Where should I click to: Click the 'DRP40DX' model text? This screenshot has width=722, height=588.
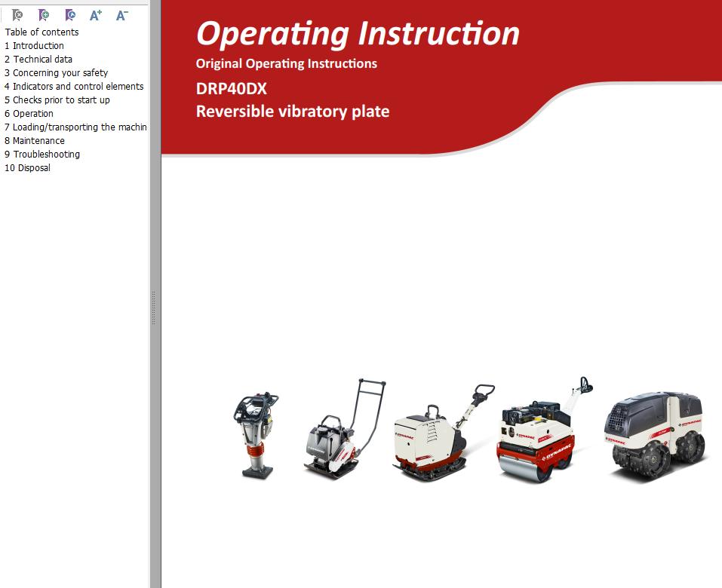232,89
